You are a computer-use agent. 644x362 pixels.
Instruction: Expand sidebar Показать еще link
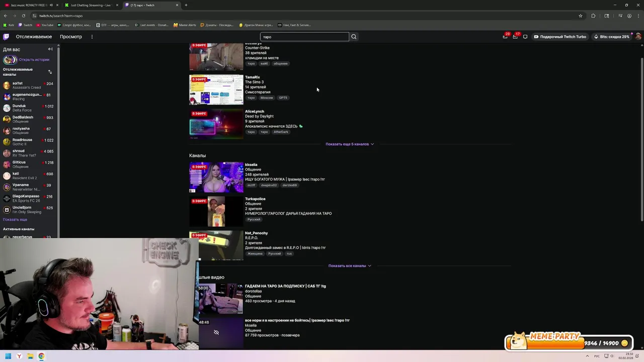(15, 220)
